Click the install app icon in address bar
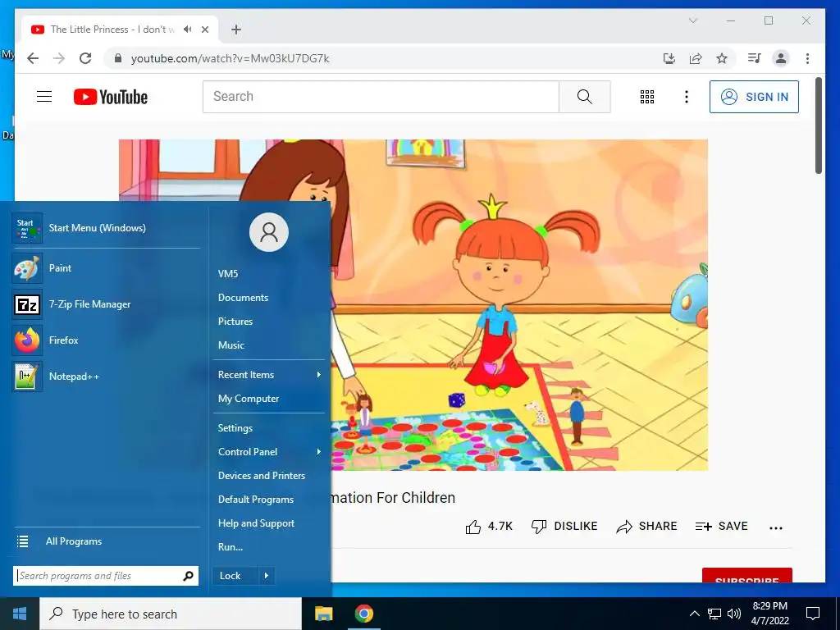The width and height of the screenshot is (840, 630). (x=669, y=58)
